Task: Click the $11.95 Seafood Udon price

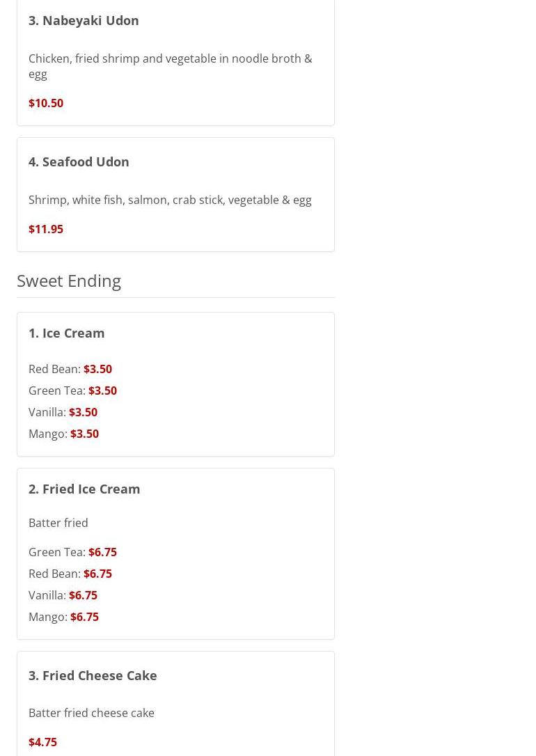Action: pos(46,229)
